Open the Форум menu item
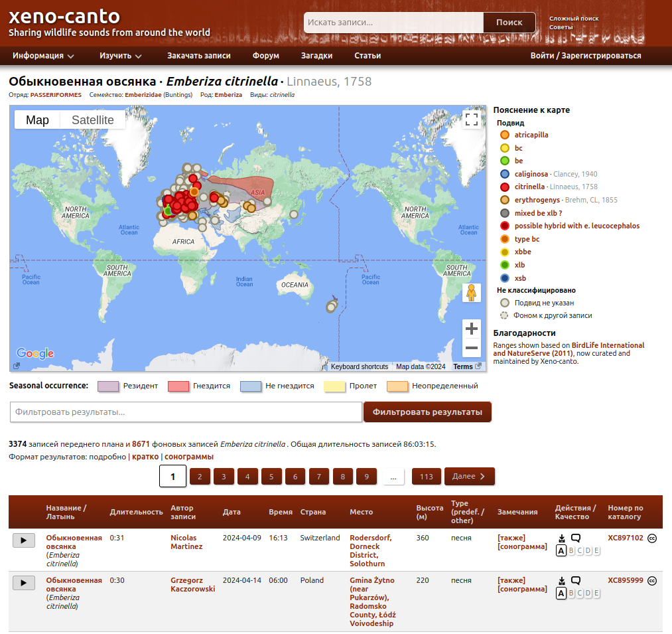This screenshot has height=634, width=672. click(x=266, y=56)
